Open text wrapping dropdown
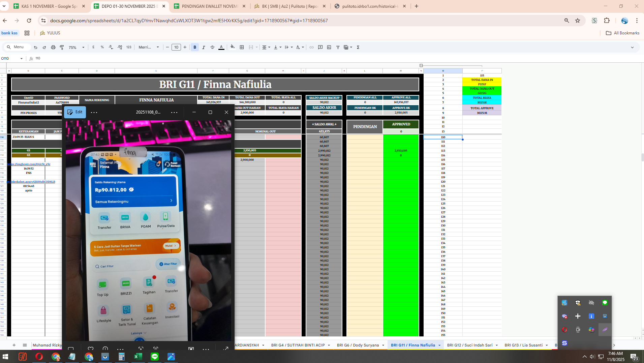This screenshot has height=363, width=644. (x=288, y=47)
